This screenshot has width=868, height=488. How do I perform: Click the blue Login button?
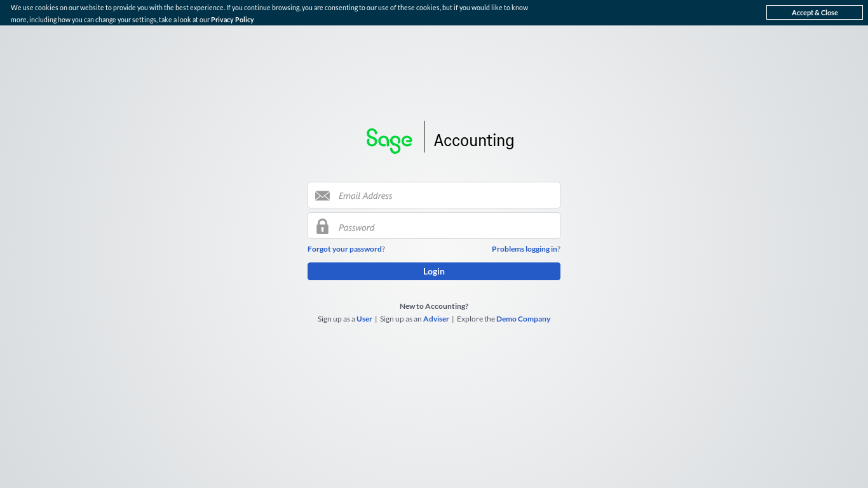click(434, 271)
